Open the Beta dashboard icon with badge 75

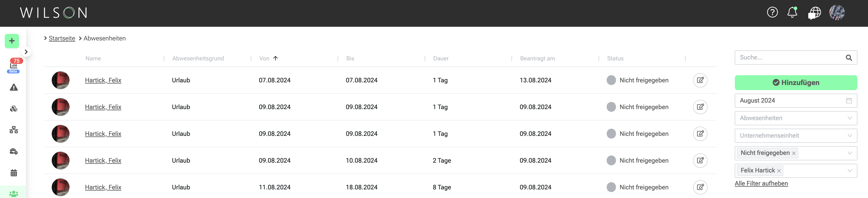tap(13, 66)
